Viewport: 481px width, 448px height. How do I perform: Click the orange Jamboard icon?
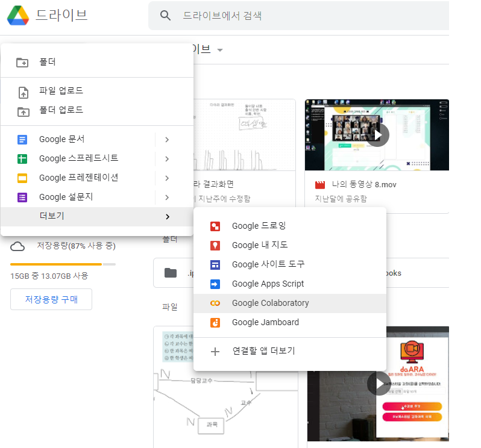[x=215, y=323]
